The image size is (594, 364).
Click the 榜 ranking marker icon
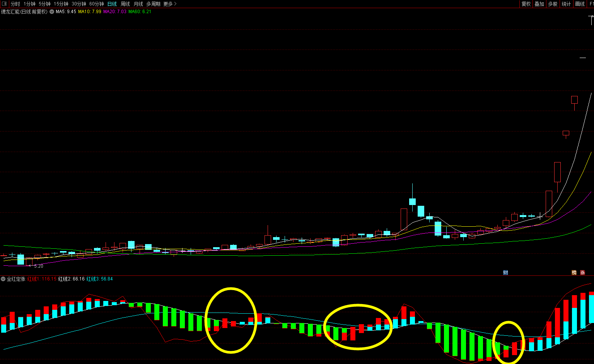[x=574, y=273]
